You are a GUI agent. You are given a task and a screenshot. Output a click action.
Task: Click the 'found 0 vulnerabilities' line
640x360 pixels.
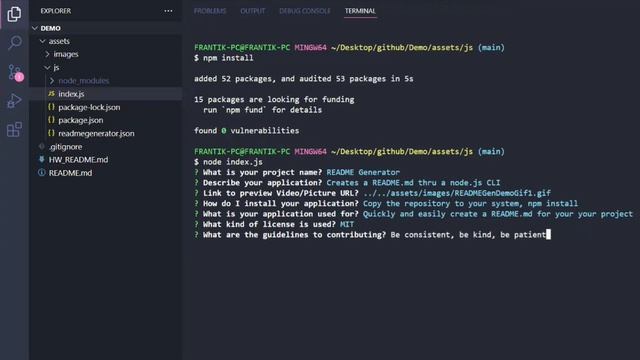click(x=247, y=131)
